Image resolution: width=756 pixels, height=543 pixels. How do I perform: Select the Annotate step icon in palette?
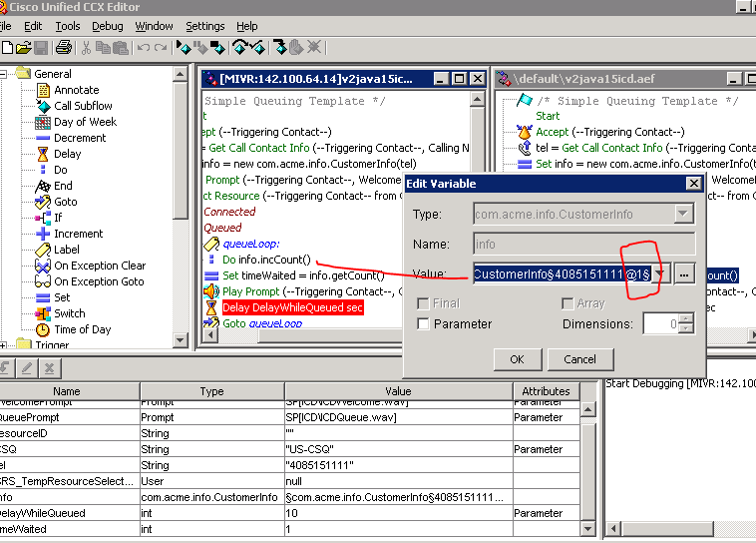click(x=44, y=90)
